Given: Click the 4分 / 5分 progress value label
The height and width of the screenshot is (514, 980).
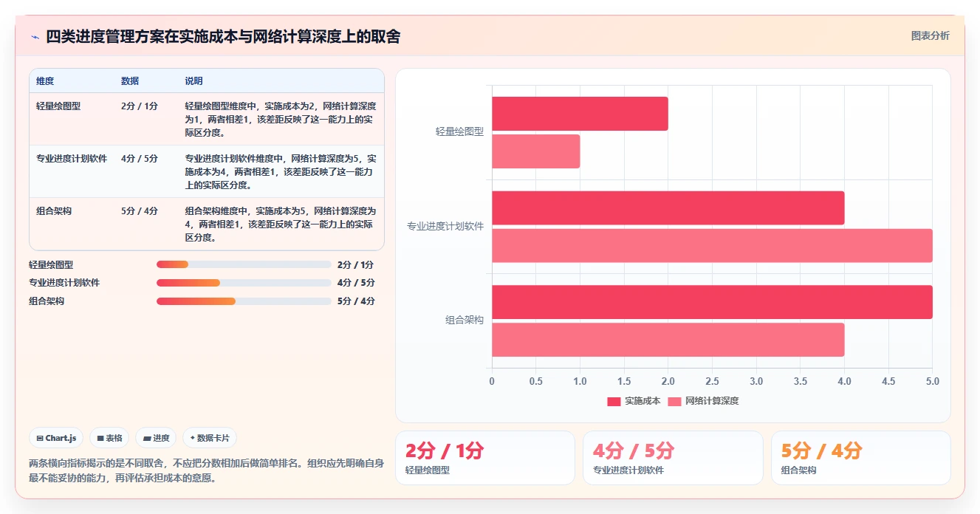Looking at the screenshot, I should pyautogui.click(x=356, y=283).
